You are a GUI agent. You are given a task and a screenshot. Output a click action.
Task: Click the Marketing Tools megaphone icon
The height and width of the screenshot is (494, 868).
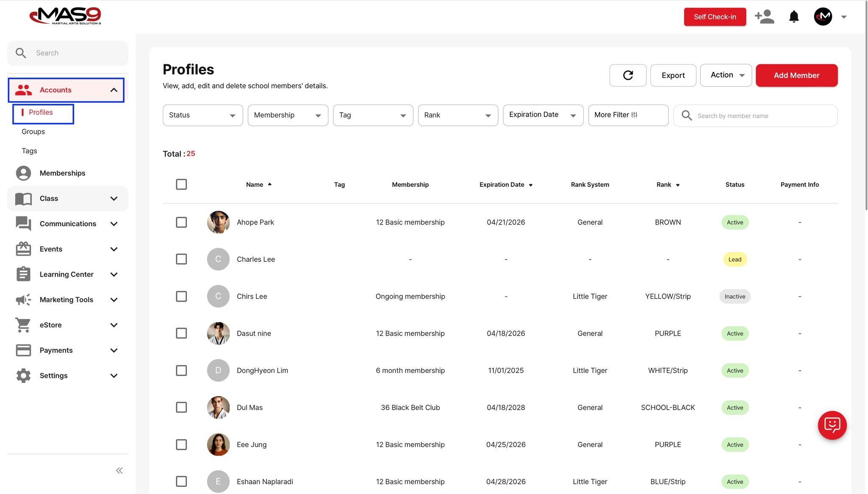pos(23,300)
